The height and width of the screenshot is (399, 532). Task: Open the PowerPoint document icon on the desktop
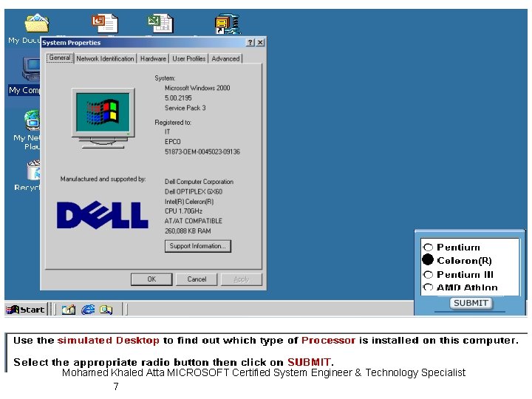click(105, 23)
